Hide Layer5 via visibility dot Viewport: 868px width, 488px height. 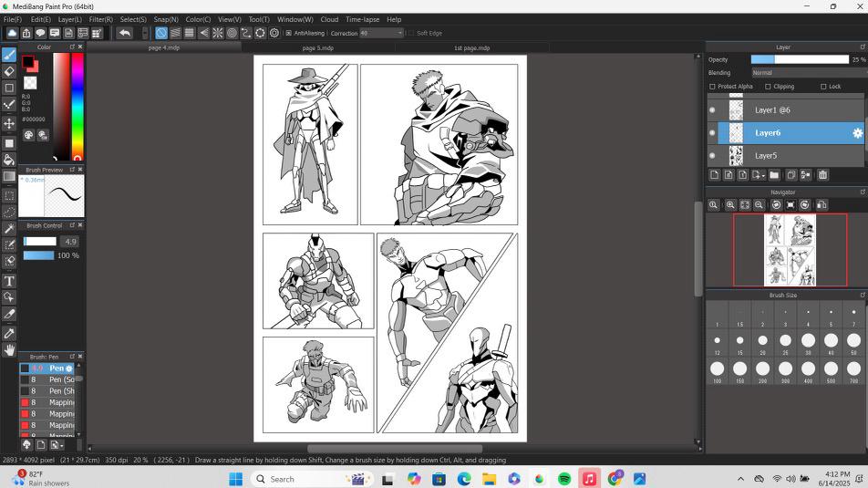coord(713,156)
